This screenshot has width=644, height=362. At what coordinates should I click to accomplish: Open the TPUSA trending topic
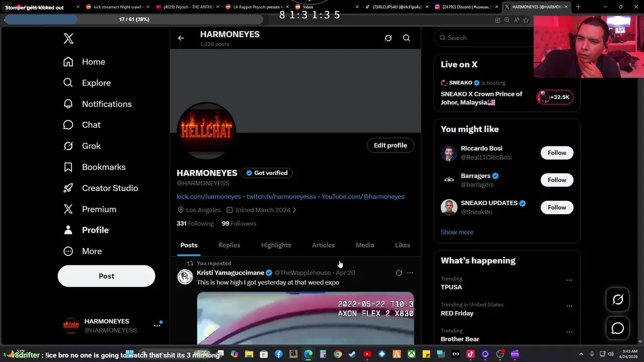pyautogui.click(x=451, y=287)
